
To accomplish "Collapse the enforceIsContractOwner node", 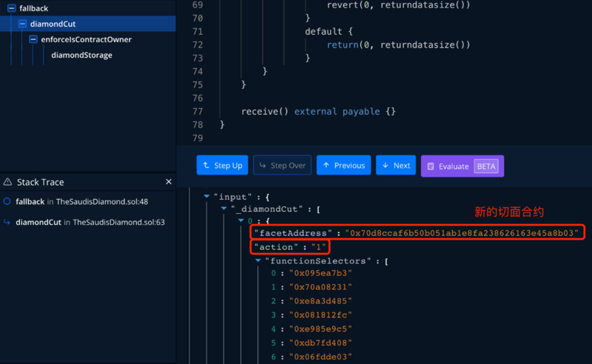I will 33,39.
